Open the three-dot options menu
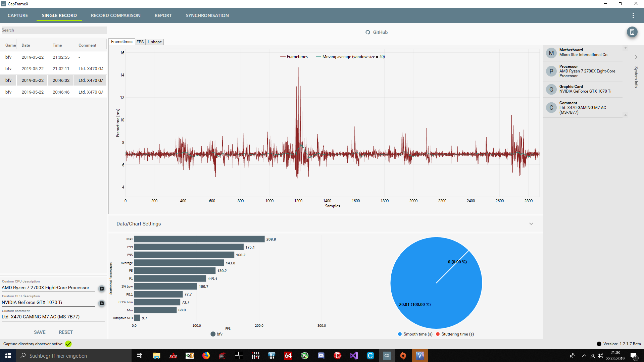 coord(633,15)
